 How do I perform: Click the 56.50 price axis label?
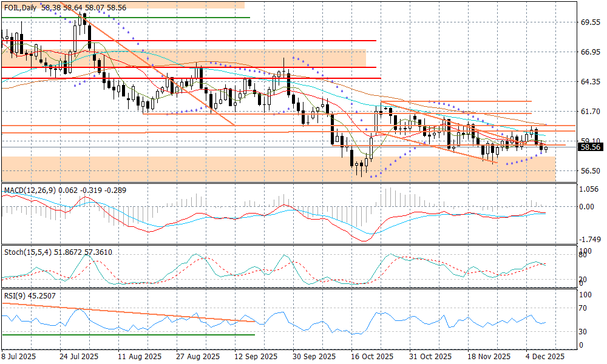point(590,171)
